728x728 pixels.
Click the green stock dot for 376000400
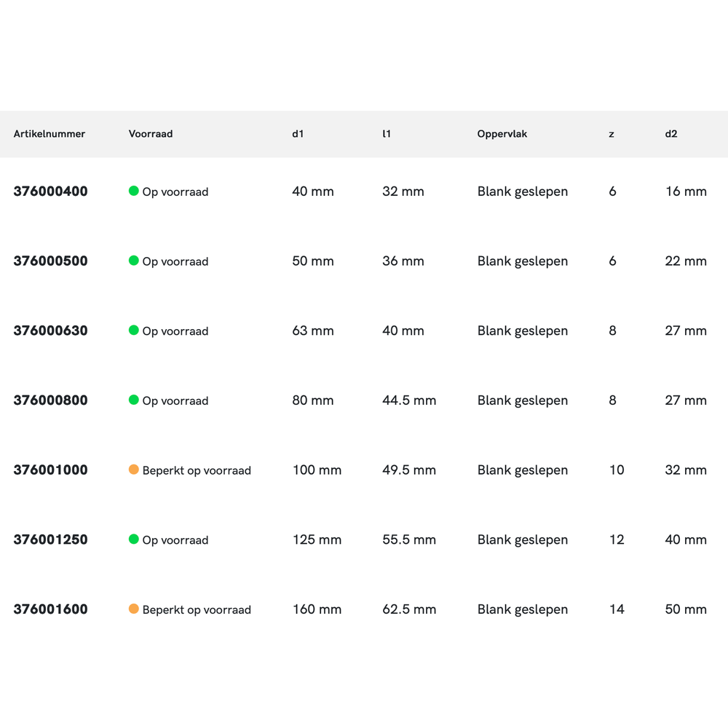pos(134,191)
